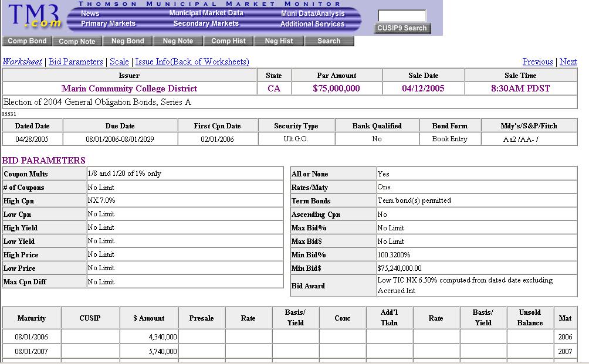Click first coupon date 02/01/2006
The image size is (589, 364).
tap(217, 140)
